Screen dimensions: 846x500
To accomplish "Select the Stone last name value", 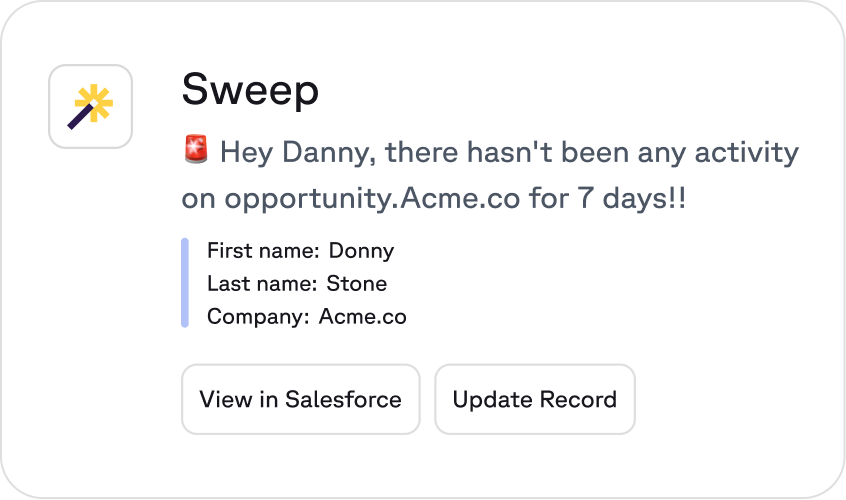I will click(357, 284).
